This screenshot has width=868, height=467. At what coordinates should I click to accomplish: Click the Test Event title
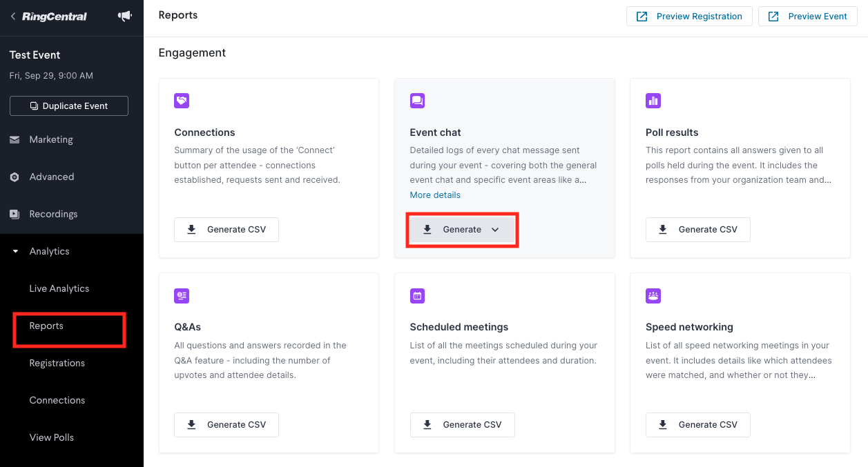35,55
